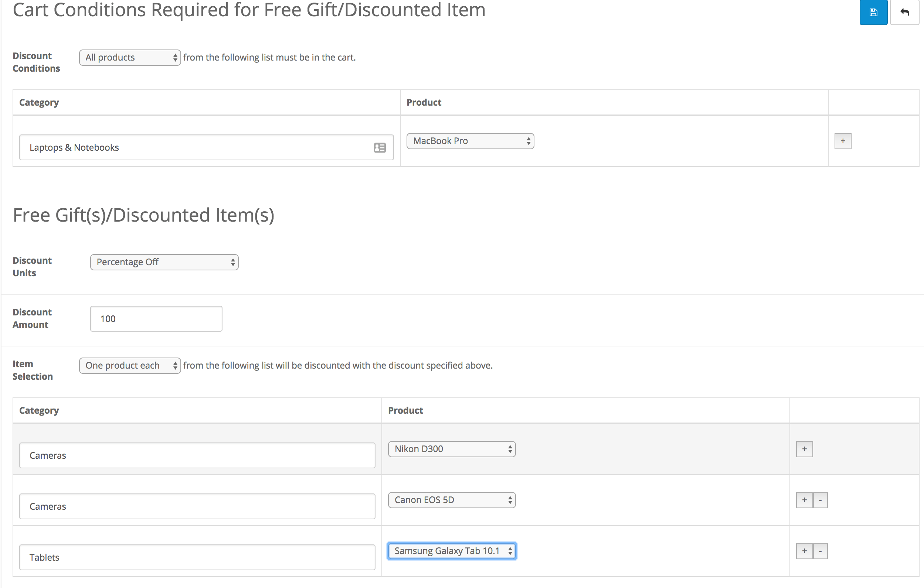Open the Samsung Galaxy Tab 10.1 dropdown
924x588 pixels.
452,551
